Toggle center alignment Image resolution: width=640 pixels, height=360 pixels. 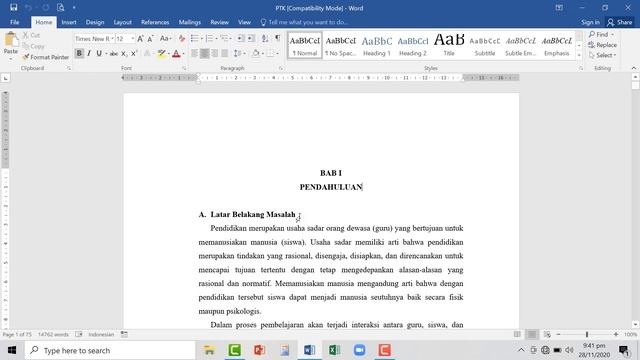click(204, 53)
